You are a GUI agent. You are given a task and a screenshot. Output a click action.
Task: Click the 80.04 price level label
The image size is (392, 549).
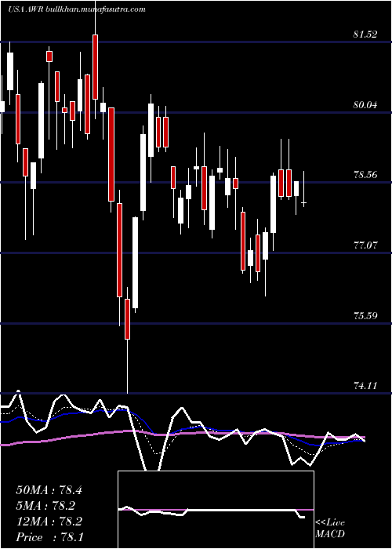point(365,104)
